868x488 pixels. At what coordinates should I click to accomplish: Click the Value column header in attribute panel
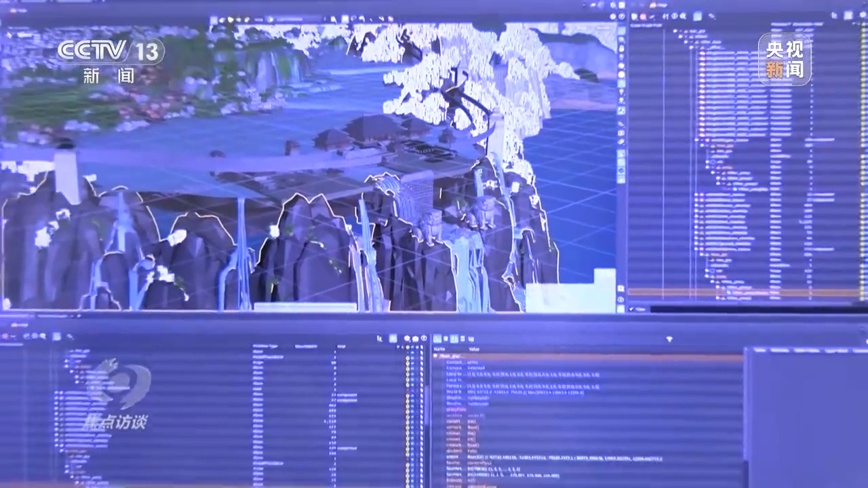(x=473, y=348)
